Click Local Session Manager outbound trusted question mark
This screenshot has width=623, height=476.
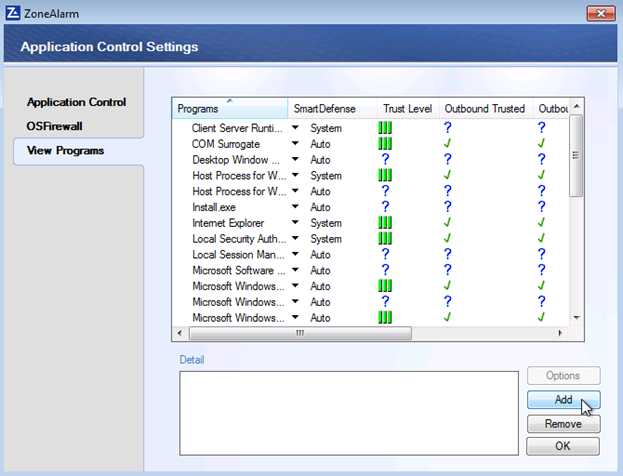click(x=447, y=254)
